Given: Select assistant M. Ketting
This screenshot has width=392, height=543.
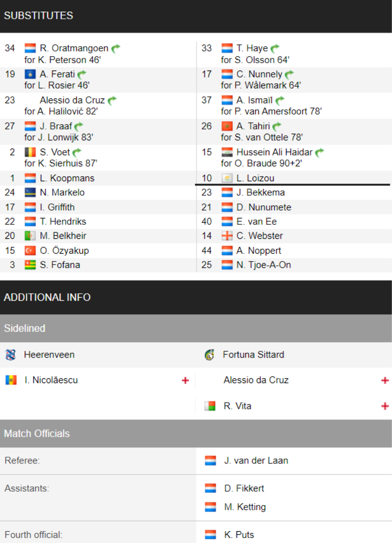Looking at the screenshot, I should [x=245, y=507].
